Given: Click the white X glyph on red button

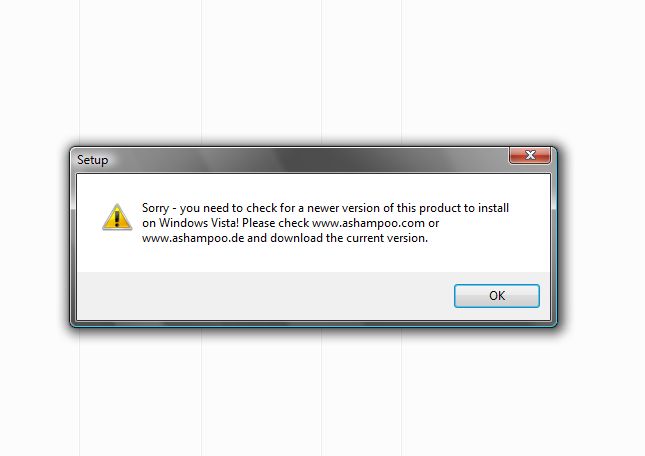Looking at the screenshot, I should click(x=530, y=155).
